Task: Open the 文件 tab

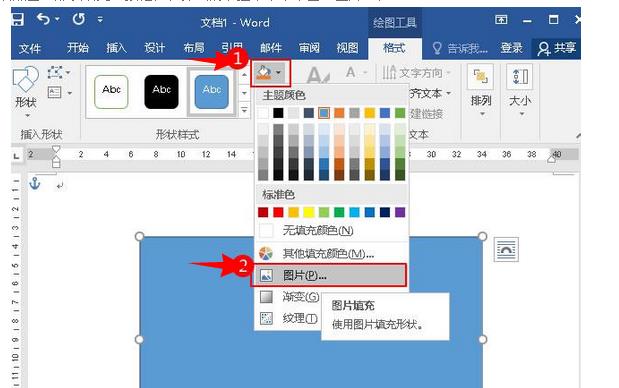Action: coord(30,48)
